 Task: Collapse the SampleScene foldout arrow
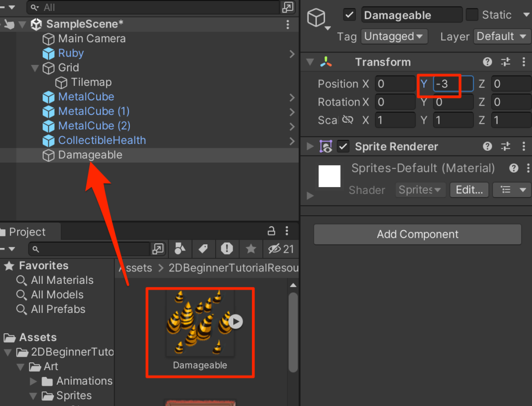22,24
